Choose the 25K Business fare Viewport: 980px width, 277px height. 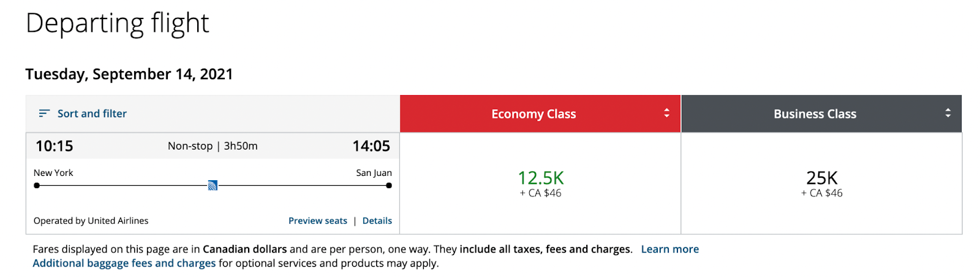[821, 183]
